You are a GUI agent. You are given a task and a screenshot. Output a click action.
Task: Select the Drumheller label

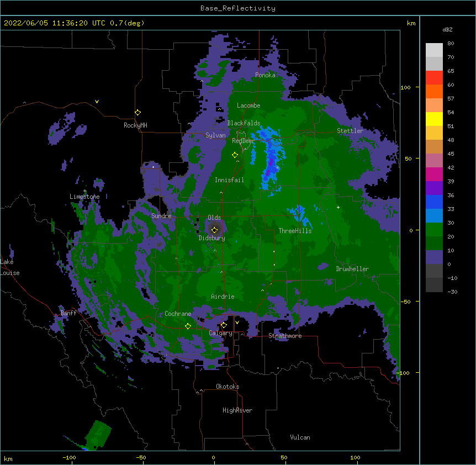click(352, 269)
